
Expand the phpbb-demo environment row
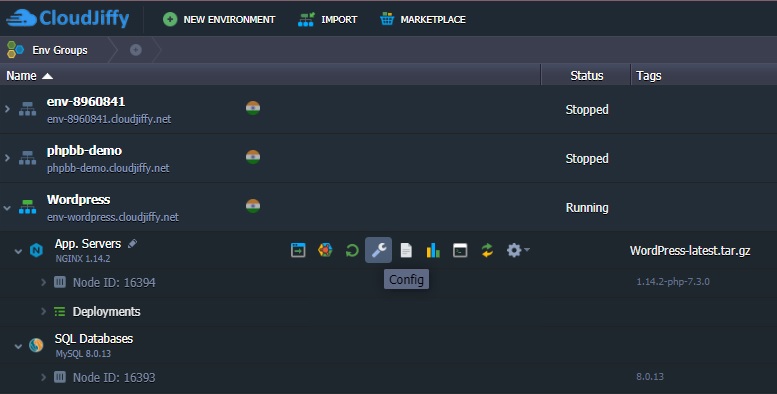(x=7, y=158)
